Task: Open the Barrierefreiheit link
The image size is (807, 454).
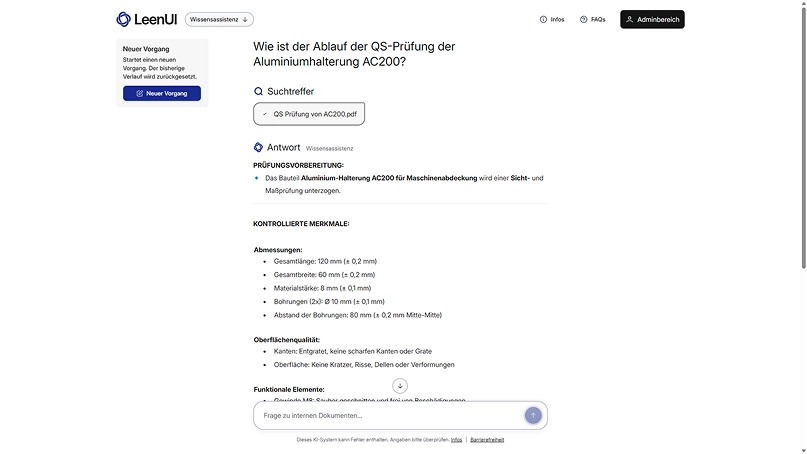Action: [487, 440]
